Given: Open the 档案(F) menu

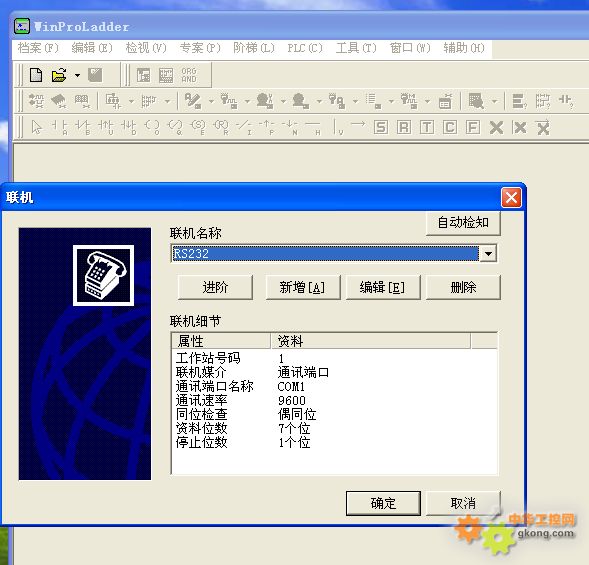Looking at the screenshot, I should pyautogui.click(x=38, y=48).
